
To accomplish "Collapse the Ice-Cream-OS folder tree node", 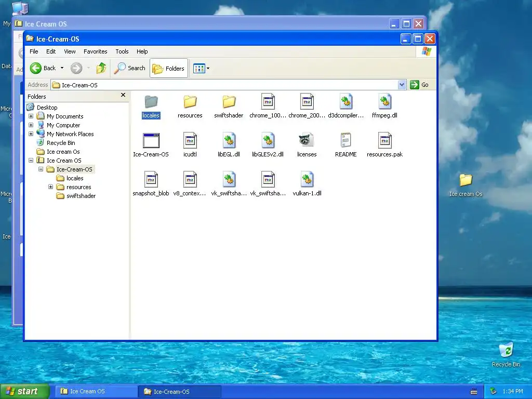I will tap(41, 169).
